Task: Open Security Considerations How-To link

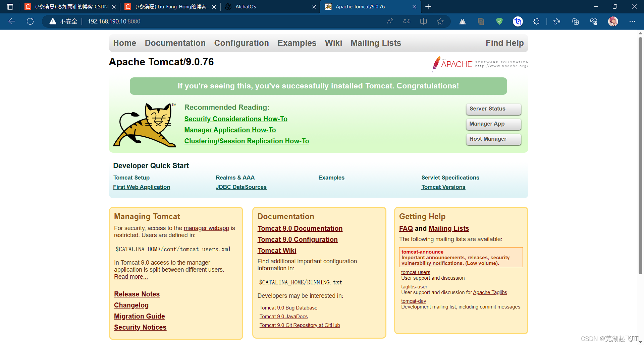Action: pos(236,119)
